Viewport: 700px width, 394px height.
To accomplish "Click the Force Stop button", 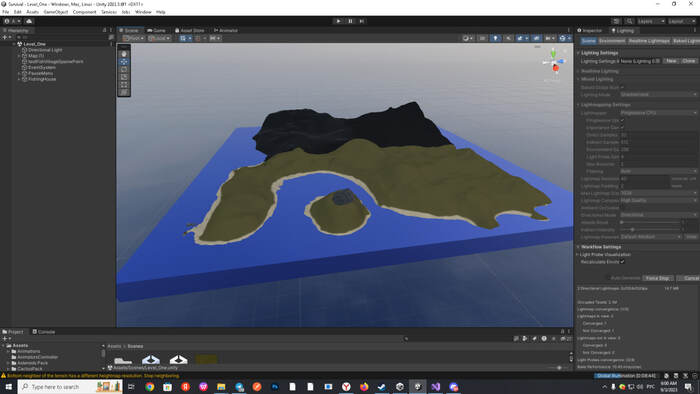I will point(657,278).
